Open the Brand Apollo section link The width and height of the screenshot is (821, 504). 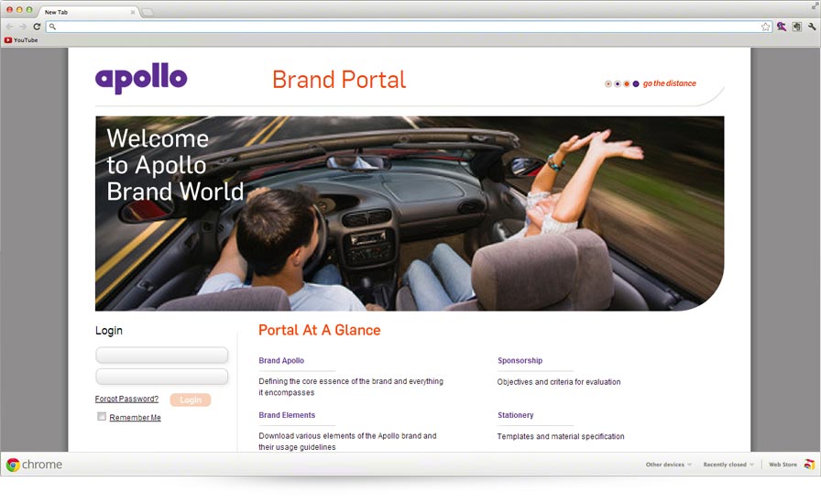[281, 360]
